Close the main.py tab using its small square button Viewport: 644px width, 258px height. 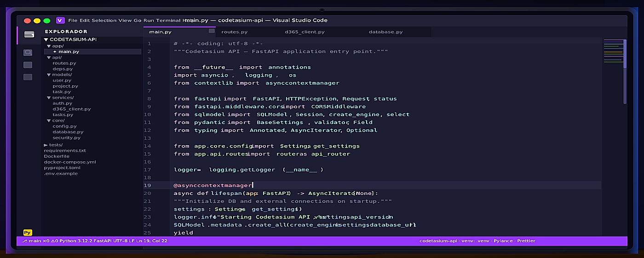coord(212,31)
